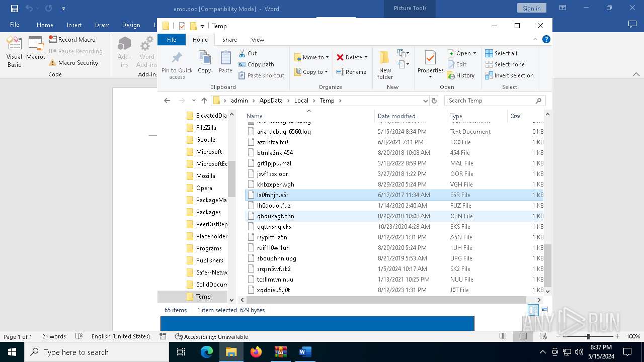Screen dimensions: 644x362
Task: Open Explorer Help question mark icon
Action: (x=546, y=39)
